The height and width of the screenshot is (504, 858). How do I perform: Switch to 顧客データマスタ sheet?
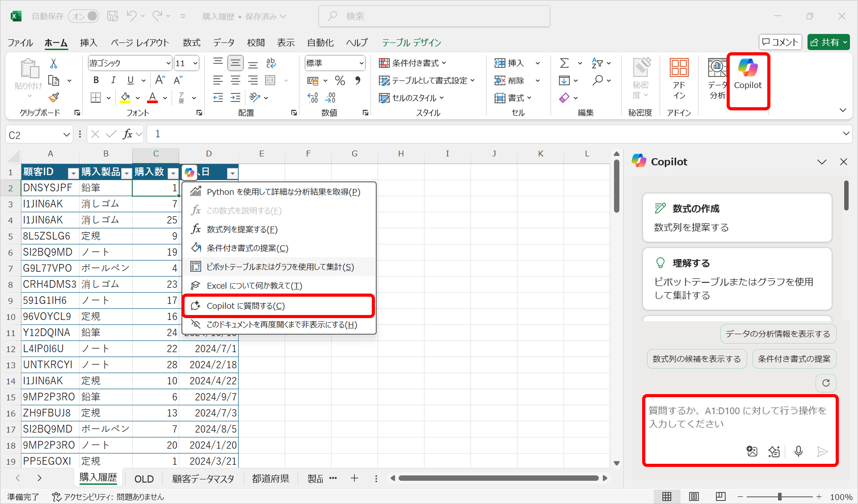click(203, 479)
